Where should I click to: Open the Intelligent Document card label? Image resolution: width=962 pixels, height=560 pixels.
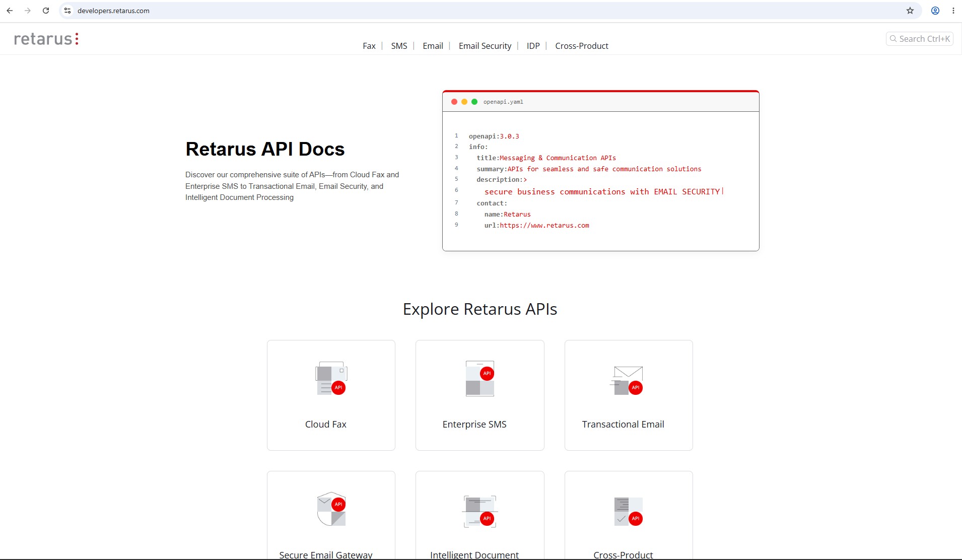click(x=474, y=554)
